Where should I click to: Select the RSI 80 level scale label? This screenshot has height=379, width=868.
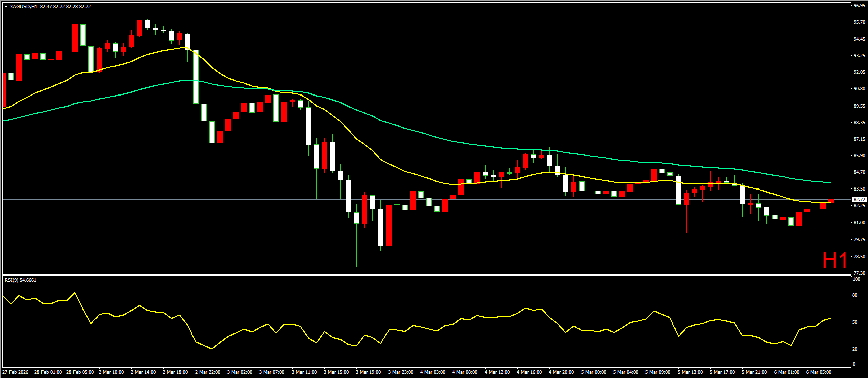855,295
